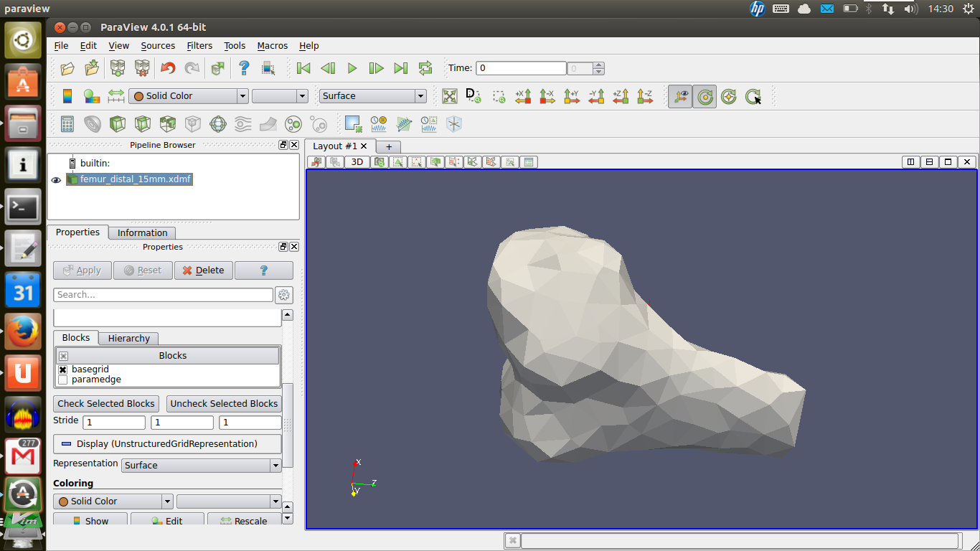Click Check Selected Blocks button

[106, 404]
